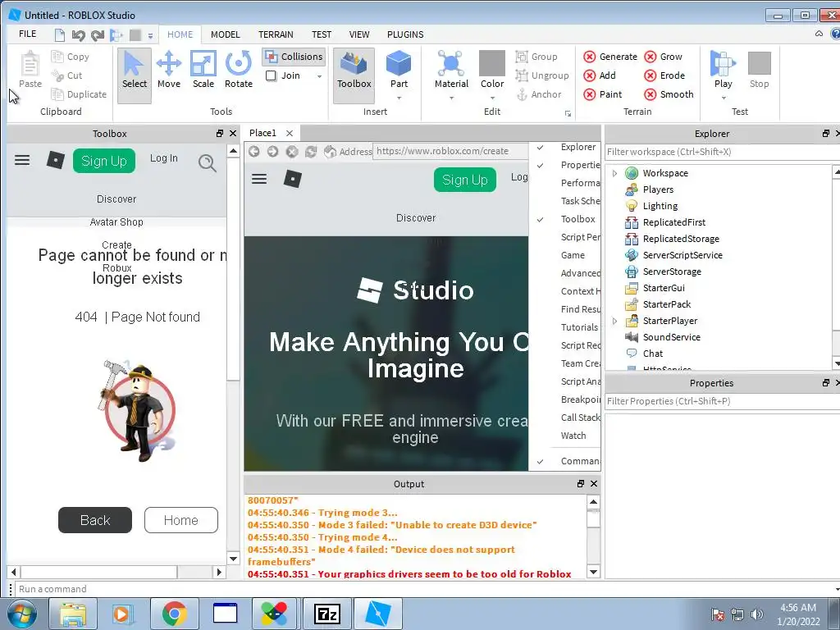Image resolution: width=840 pixels, height=630 pixels.
Task: Activate the Scale tool
Action: [x=203, y=71]
